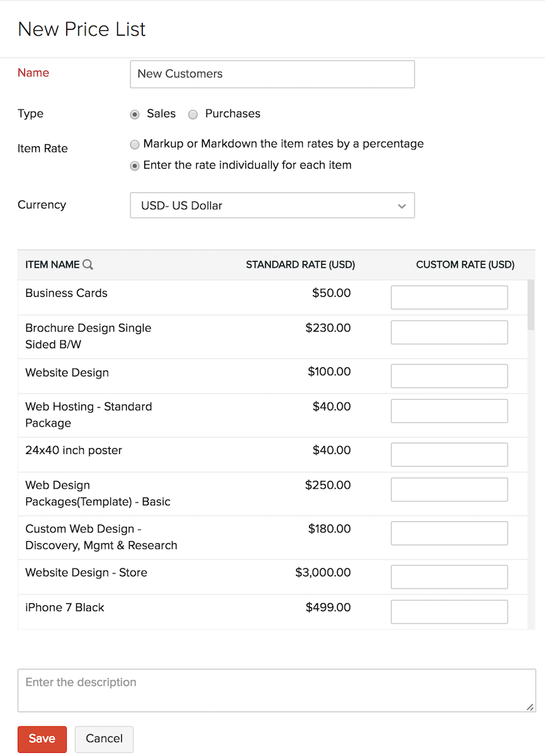The height and width of the screenshot is (756, 545).
Task: Choose markup or markdown by percentage option
Action: tap(135, 144)
